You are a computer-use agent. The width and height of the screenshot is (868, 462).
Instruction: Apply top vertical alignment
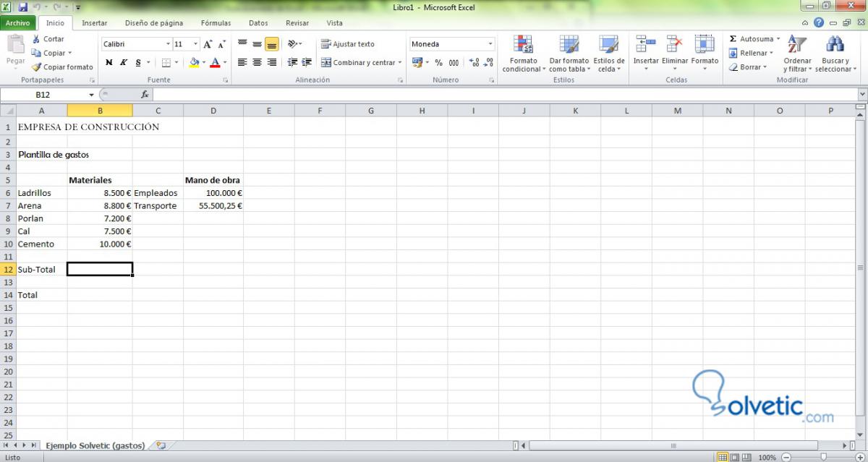(x=242, y=44)
